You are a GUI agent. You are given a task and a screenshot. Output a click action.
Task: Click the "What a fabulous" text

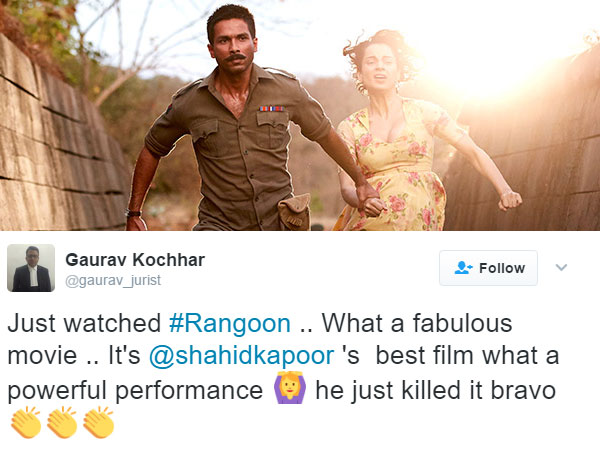click(417, 323)
